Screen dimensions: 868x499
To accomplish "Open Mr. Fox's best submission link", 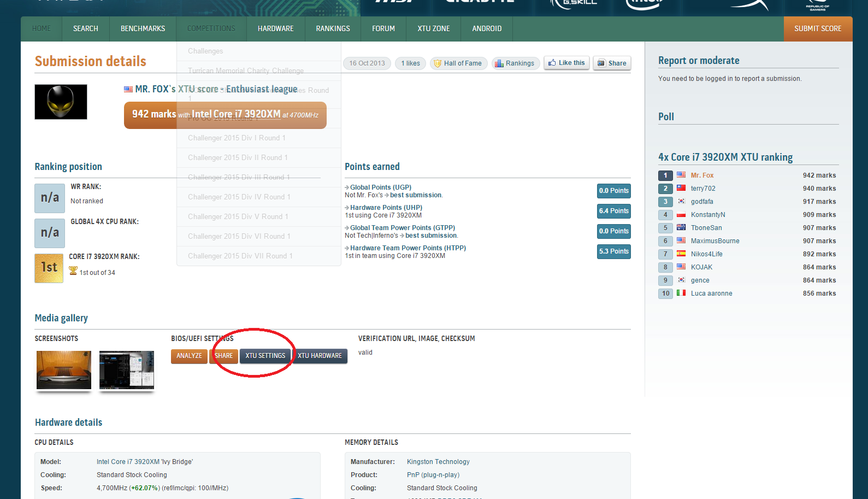I will (x=416, y=195).
